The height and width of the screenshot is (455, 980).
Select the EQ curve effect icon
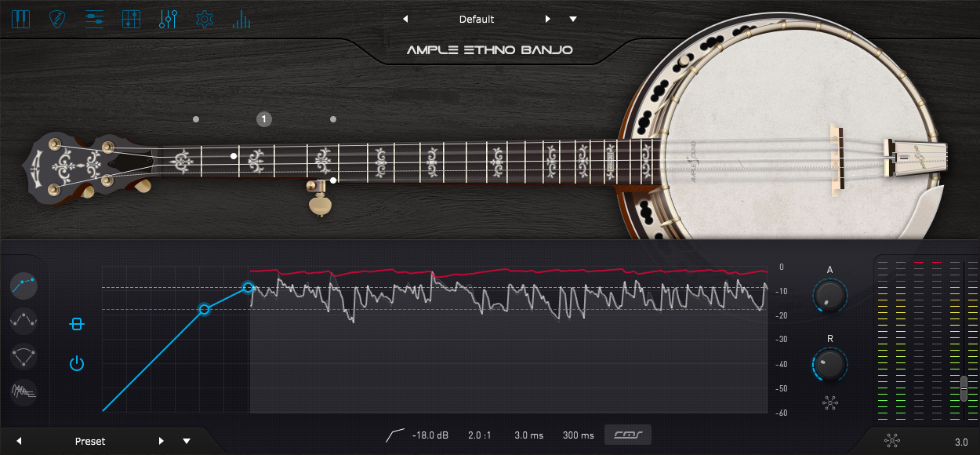[x=24, y=319]
